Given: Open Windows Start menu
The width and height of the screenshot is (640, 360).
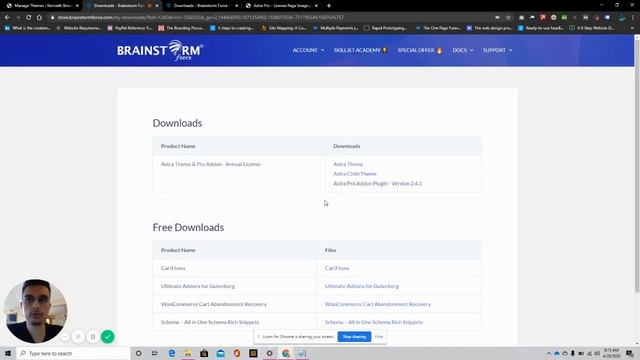Looking at the screenshot, I should click(8, 353).
